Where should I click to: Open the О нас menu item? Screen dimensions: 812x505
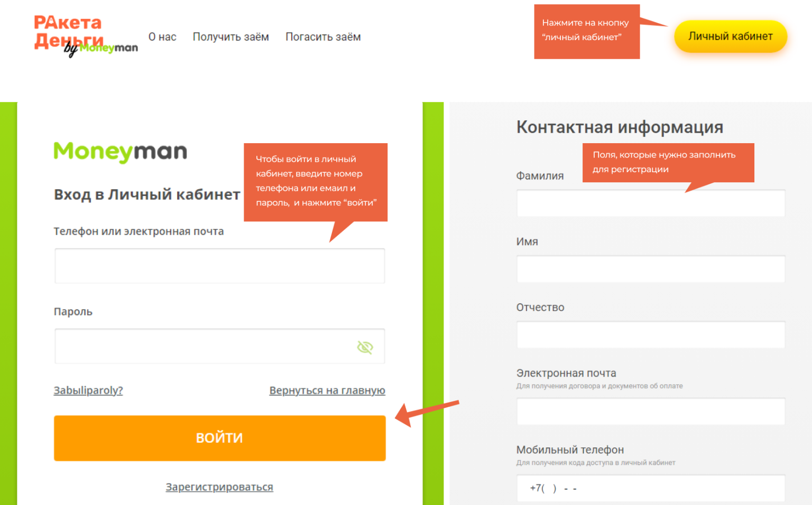(162, 37)
